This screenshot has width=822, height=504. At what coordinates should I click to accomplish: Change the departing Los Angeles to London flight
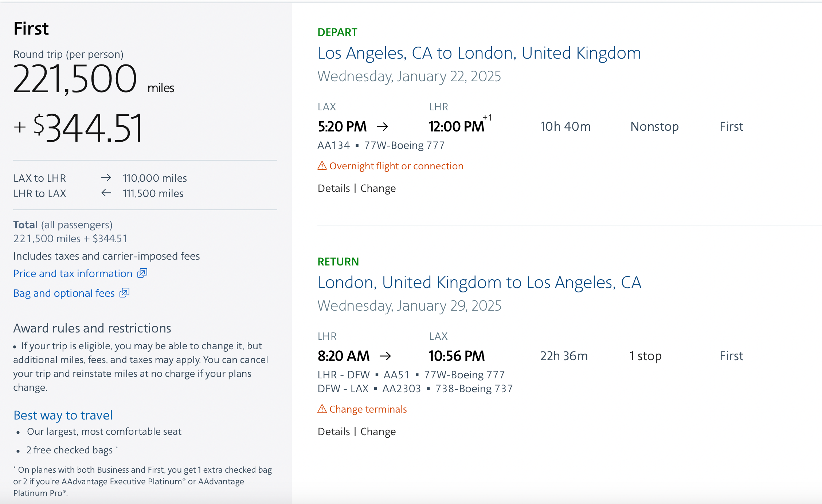[x=378, y=188]
